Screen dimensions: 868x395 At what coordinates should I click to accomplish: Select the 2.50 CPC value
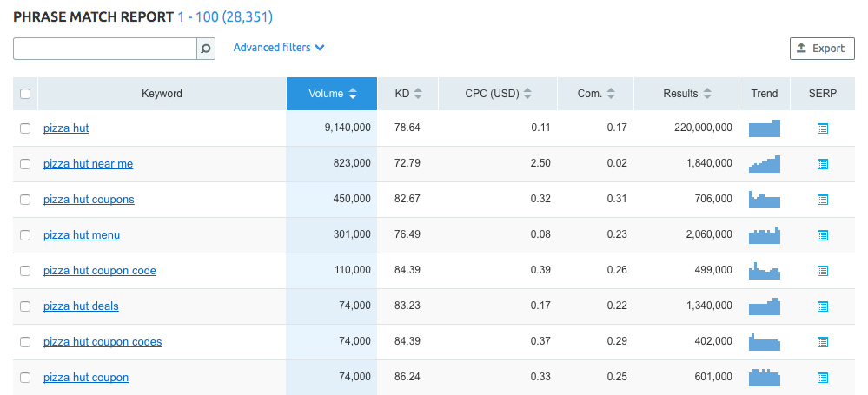point(540,163)
